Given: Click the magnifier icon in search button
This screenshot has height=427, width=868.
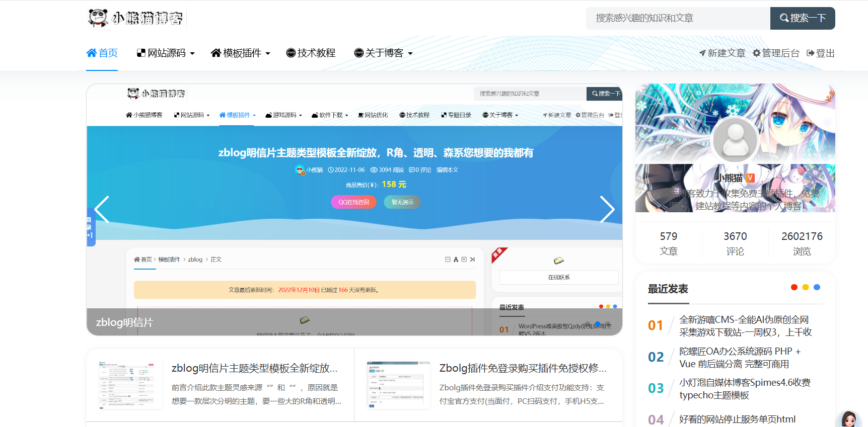Looking at the screenshot, I should click(784, 18).
